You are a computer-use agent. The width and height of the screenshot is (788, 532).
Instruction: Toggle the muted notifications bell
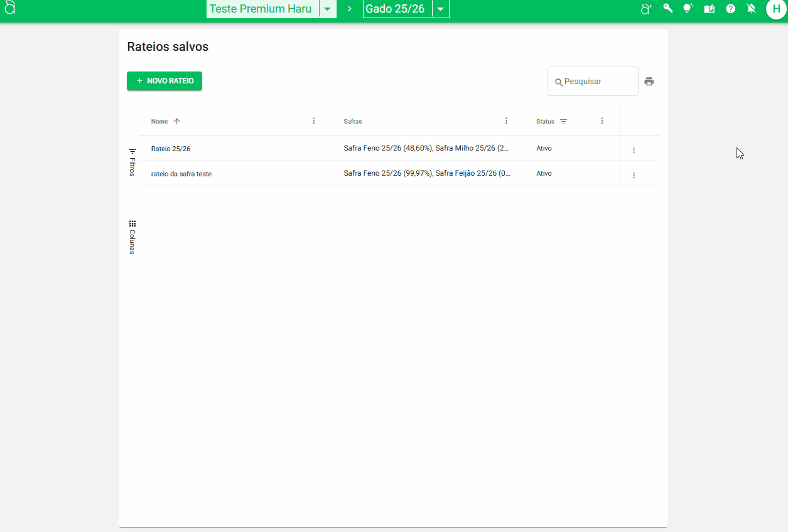coord(752,9)
